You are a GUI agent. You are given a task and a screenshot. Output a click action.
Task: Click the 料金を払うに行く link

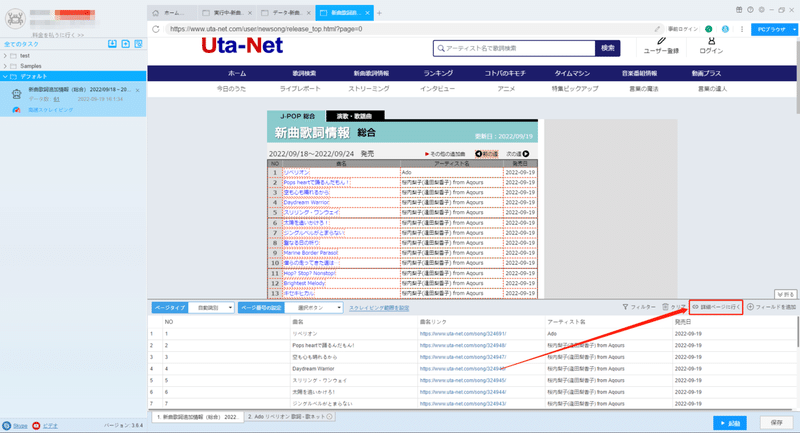pos(58,35)
